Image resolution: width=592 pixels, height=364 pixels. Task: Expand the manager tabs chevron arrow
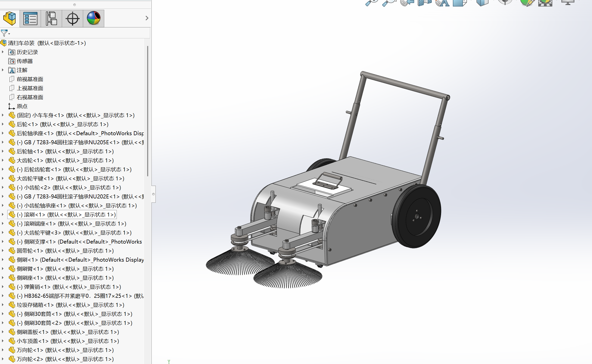click(147, 18)
